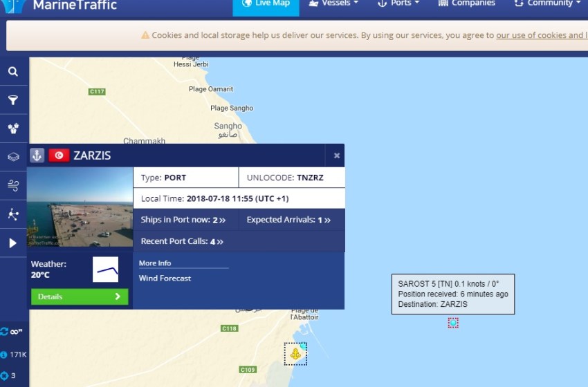Open the vessel filter funnel icon
Screen dimensions: 588x387
point(13,100)
